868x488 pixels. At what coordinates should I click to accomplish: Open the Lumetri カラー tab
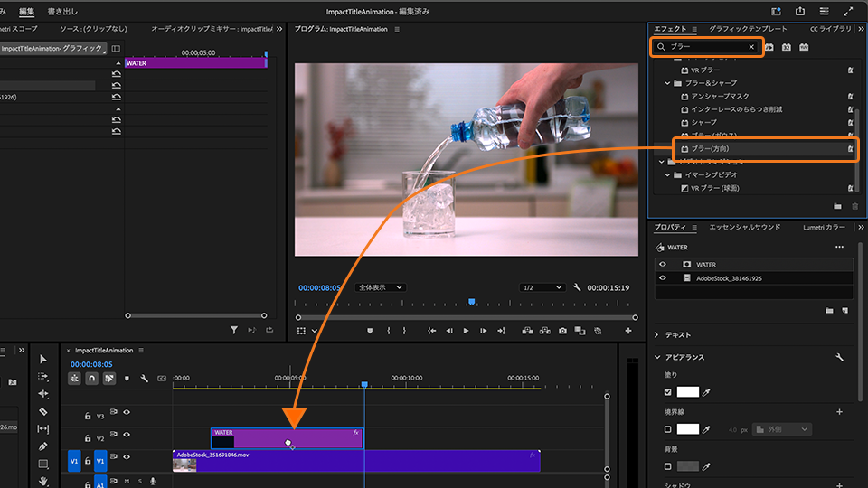coord(823,227)
